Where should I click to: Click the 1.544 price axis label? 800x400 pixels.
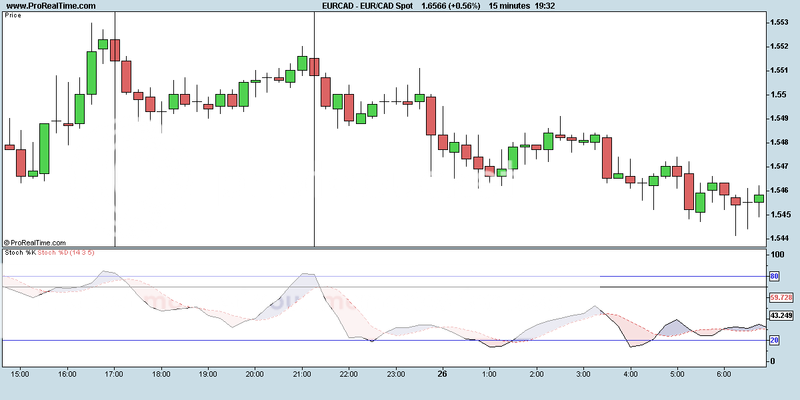[x=779, y=238]
